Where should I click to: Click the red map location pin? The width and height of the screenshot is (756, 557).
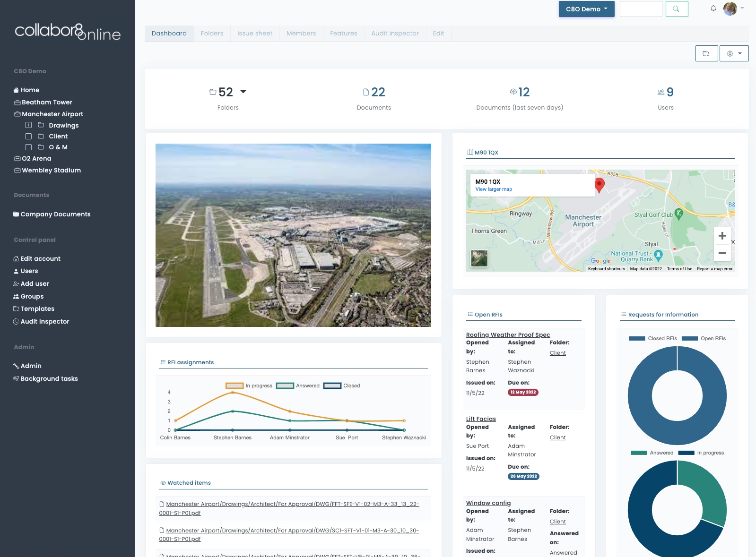[599, 185]
